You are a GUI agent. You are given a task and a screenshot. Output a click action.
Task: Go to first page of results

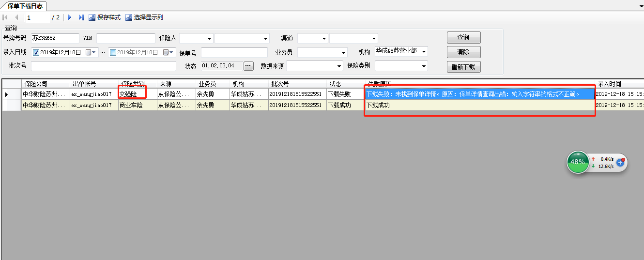pos(5,17)
